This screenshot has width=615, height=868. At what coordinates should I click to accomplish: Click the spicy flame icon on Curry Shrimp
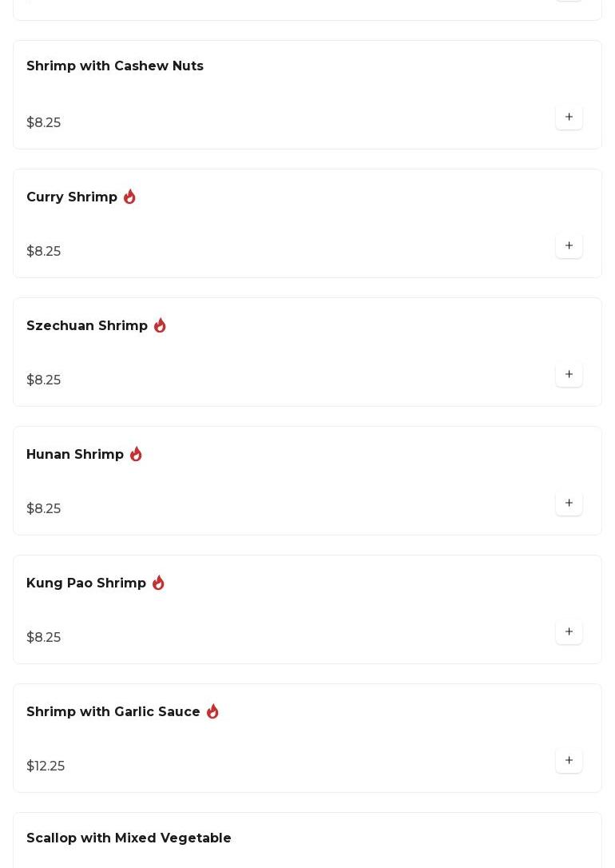tap(129, 197)
